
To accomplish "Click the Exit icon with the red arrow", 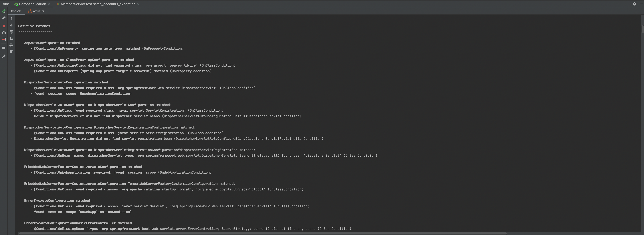I will point(4,40).
